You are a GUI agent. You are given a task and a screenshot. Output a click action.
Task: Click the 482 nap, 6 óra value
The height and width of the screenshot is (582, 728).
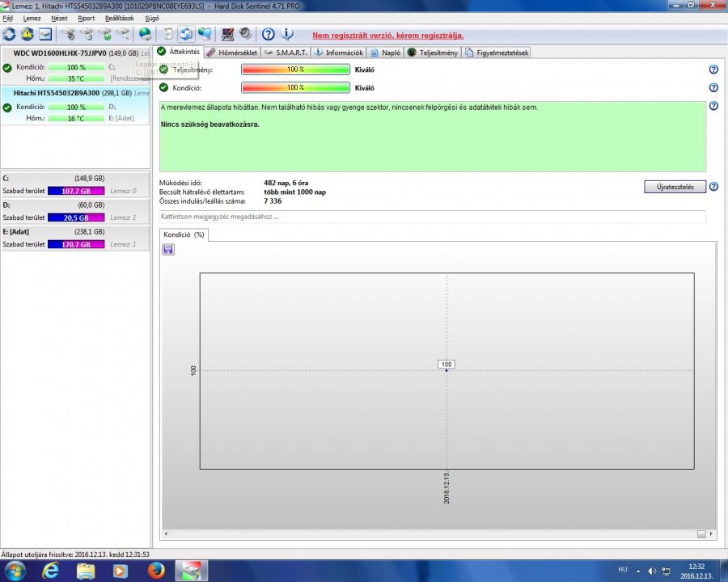286,183
